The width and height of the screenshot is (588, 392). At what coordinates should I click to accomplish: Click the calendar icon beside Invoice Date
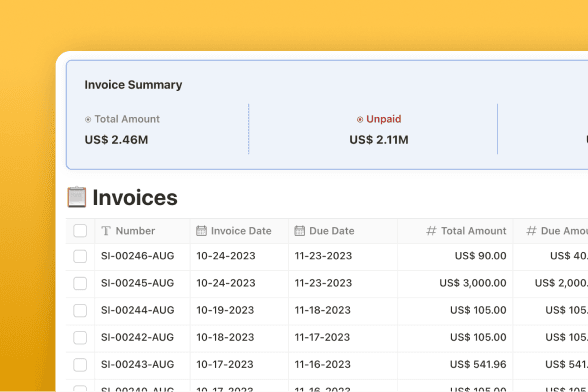201,231
